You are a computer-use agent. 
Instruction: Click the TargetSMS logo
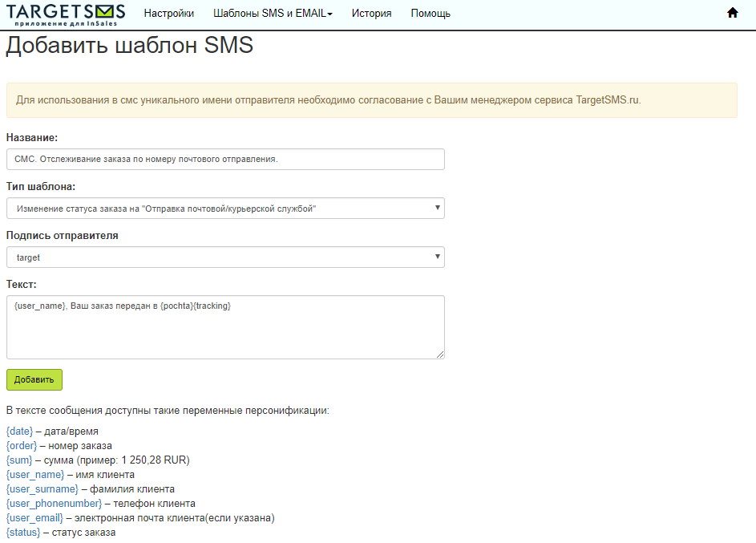click(x=66, y=14)
